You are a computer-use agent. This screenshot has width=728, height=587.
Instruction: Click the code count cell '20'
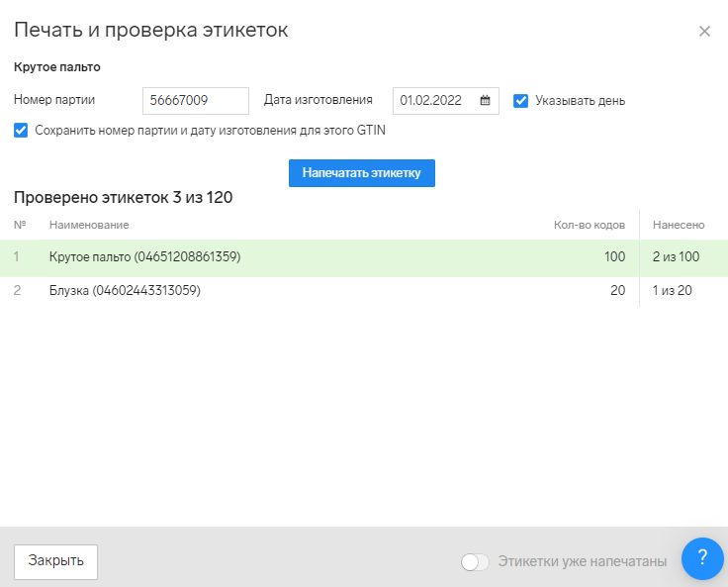(x=617, y=290)
